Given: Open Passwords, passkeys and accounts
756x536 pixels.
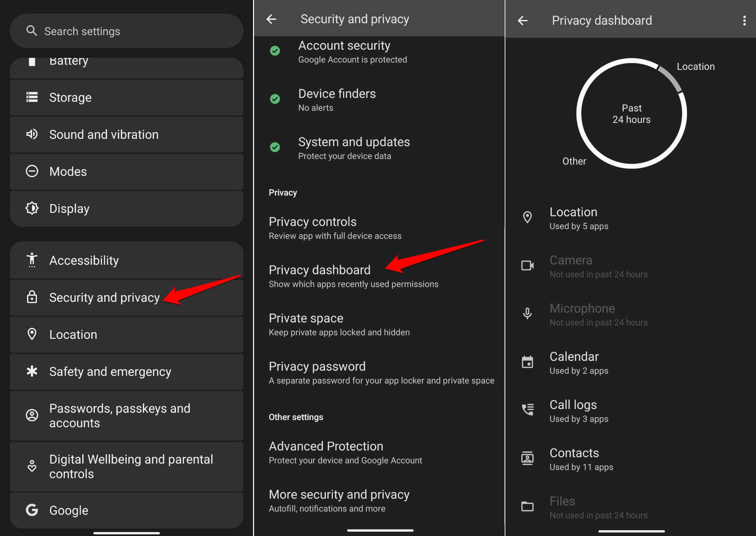Looking at the screenshot, I should [x=126, y=415].
